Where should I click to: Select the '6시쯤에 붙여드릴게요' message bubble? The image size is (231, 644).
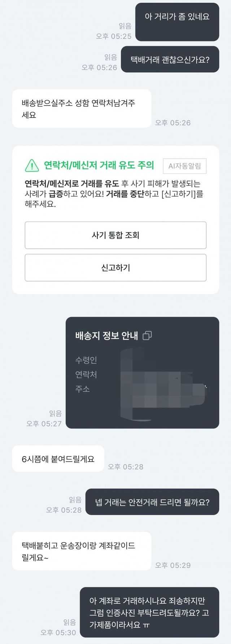58,459
